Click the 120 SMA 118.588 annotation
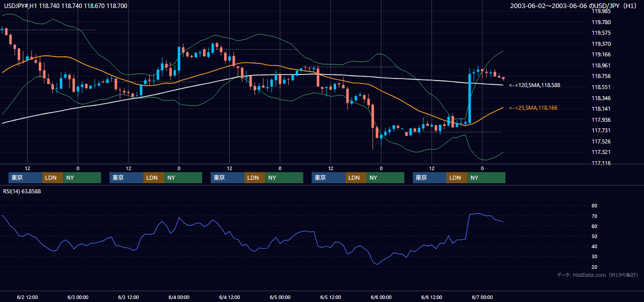Viewport: 644px width, 302px height. pos(535,86)
